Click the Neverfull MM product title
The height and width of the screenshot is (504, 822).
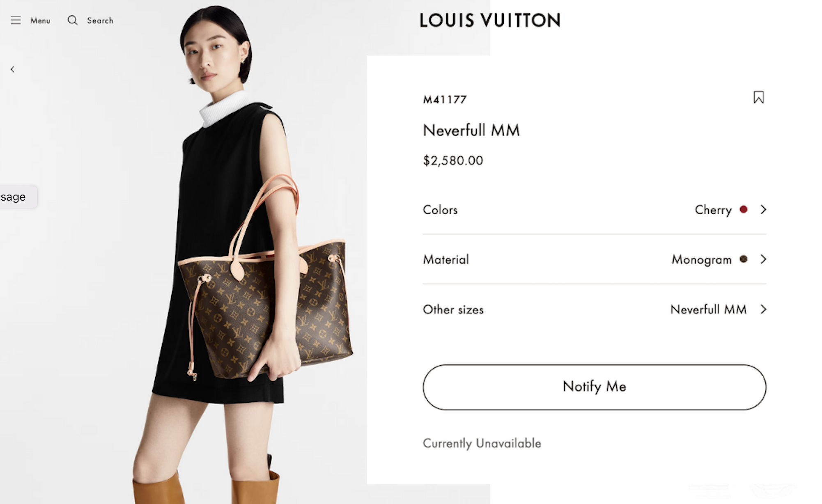(471, 130)
